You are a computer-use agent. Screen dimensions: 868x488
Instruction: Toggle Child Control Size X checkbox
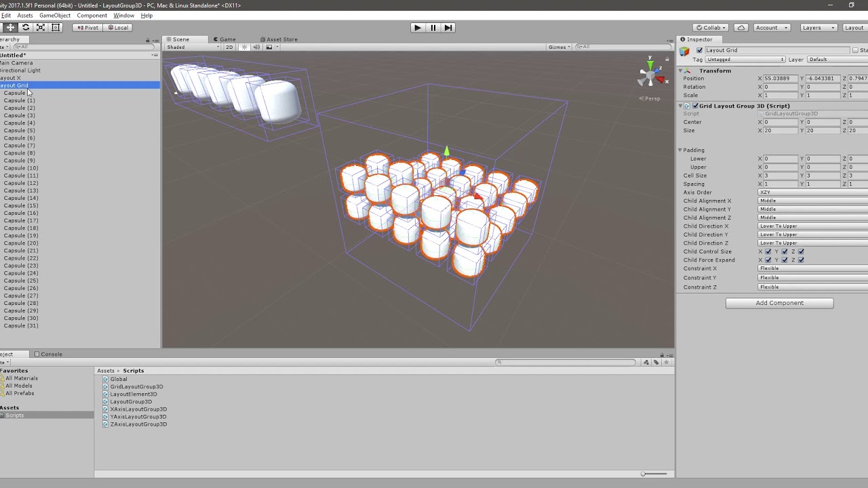point(768,251)
